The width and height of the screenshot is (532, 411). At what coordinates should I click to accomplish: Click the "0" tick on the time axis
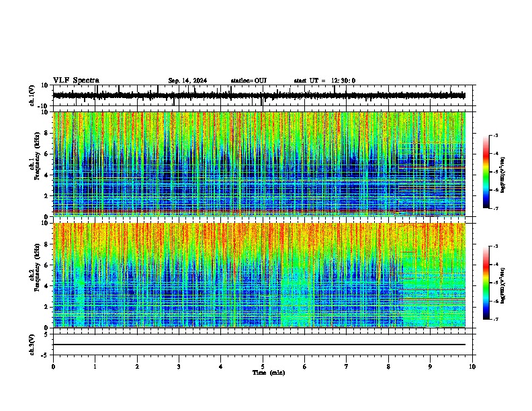pyautogui.click(x=53, y=367)
